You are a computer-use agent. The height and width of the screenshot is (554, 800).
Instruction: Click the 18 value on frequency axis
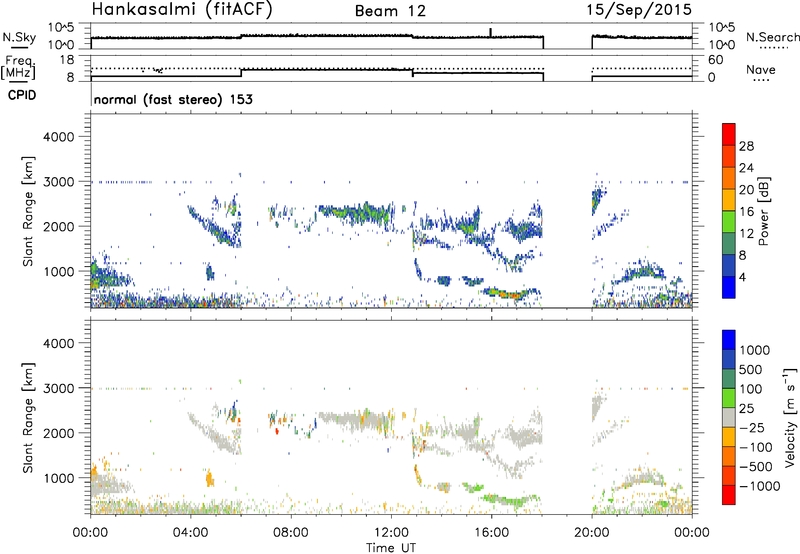(x=67, y=60)
